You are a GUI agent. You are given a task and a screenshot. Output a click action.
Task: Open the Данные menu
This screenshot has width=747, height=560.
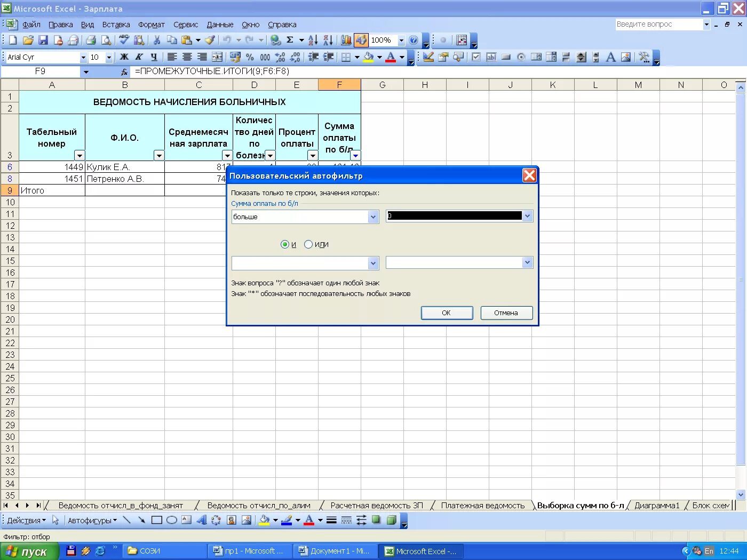point(220,25)
